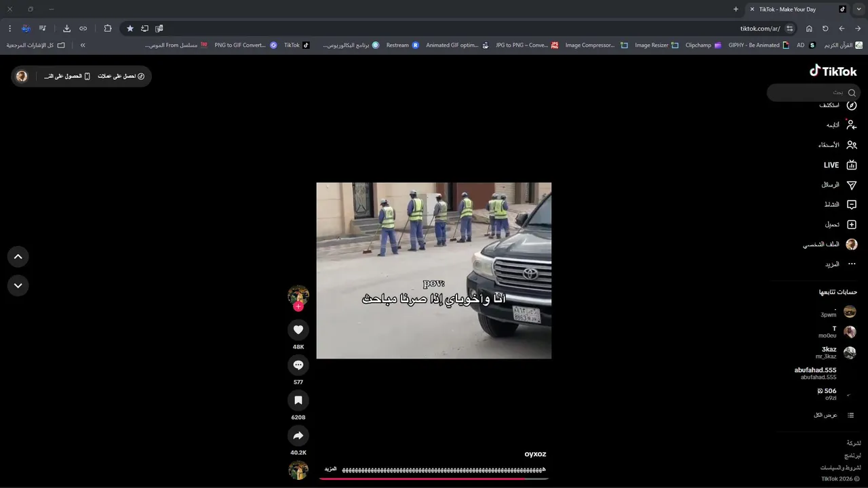
Task: Bookmark the video to favorites
Action: (298, 401)
